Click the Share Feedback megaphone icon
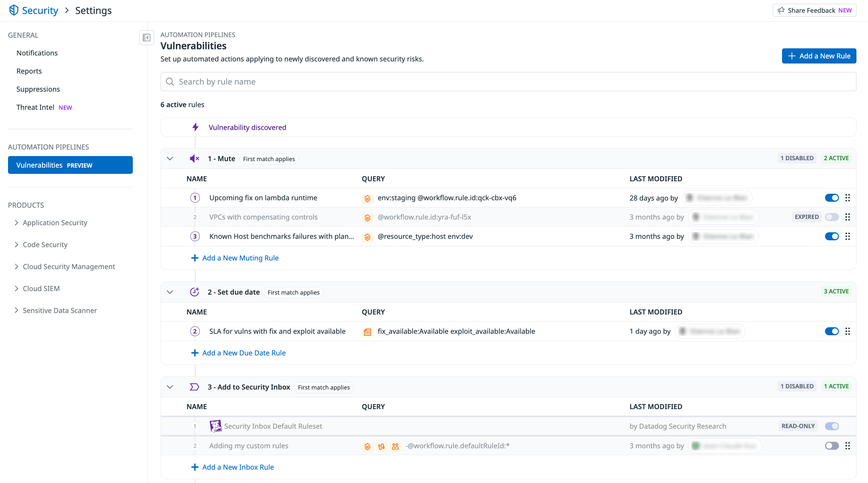The image size is (868, 483). click(781, 10)
